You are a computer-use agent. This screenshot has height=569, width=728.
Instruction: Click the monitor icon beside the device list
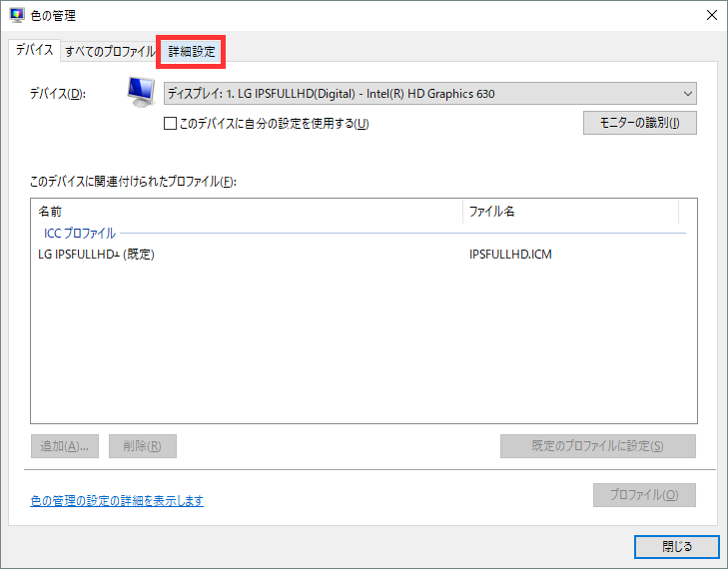[x=142, y=92]
